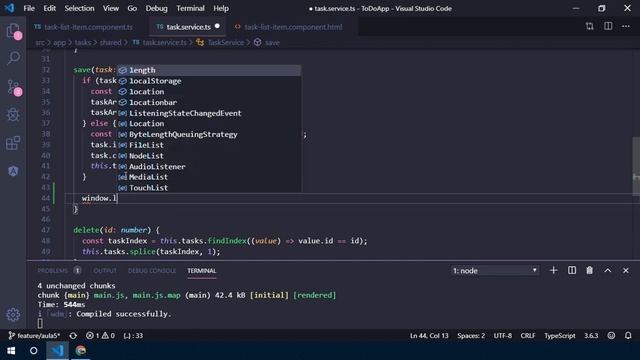
Task: Change language mode 'TypeScript' in status bar
Action: [560, 336]
